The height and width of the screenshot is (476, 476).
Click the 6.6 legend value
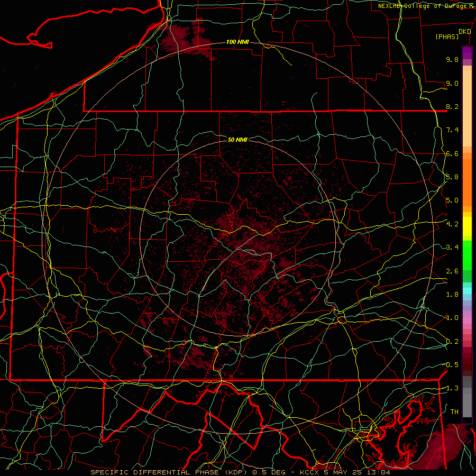tap(452, 153)
